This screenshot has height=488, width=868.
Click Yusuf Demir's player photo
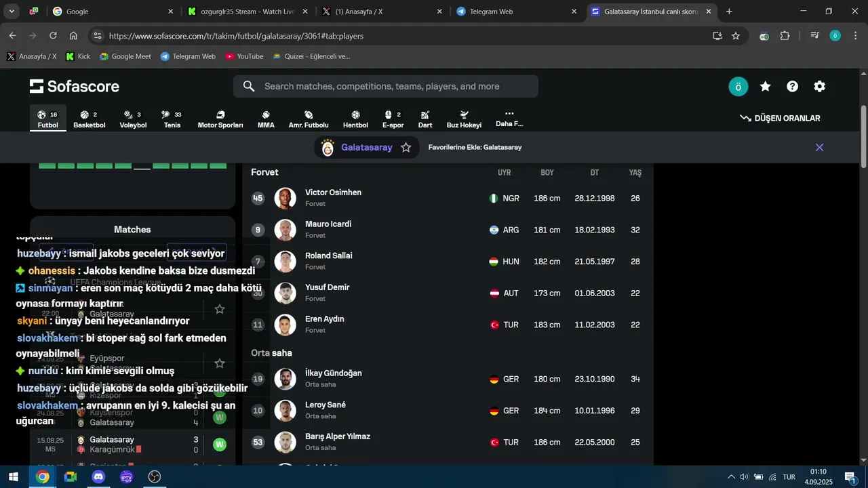point(285,293)
